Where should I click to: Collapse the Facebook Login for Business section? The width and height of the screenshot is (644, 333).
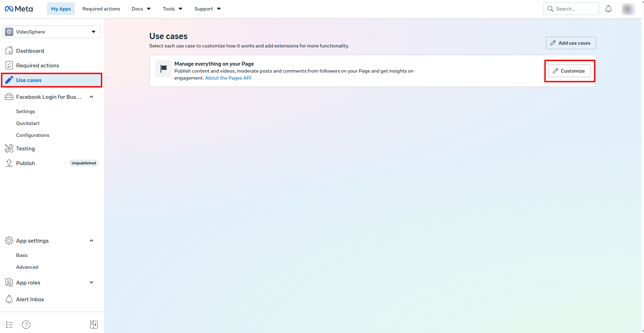point(91,97)
